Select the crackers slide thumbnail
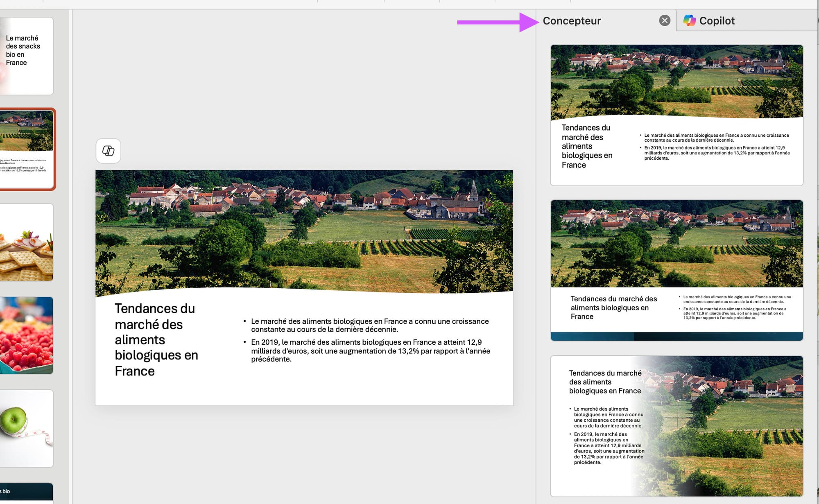819x504 pixels. click(x=27, y=242)
